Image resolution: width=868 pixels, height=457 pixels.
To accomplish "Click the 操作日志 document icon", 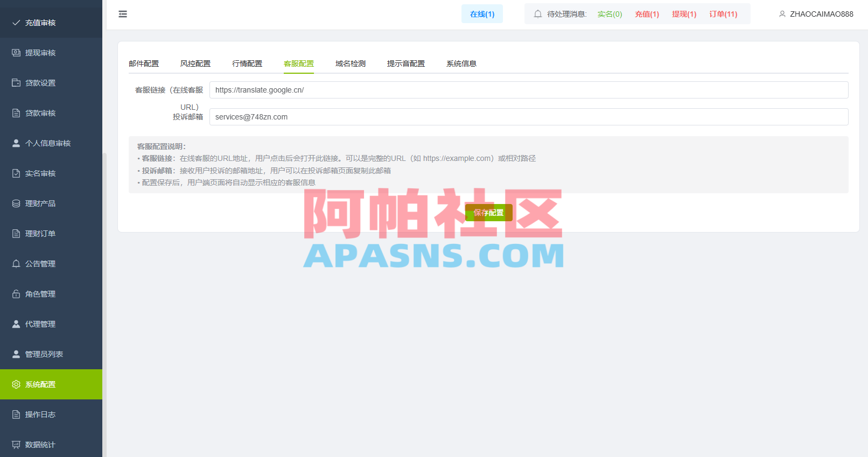I will [16, 414].
